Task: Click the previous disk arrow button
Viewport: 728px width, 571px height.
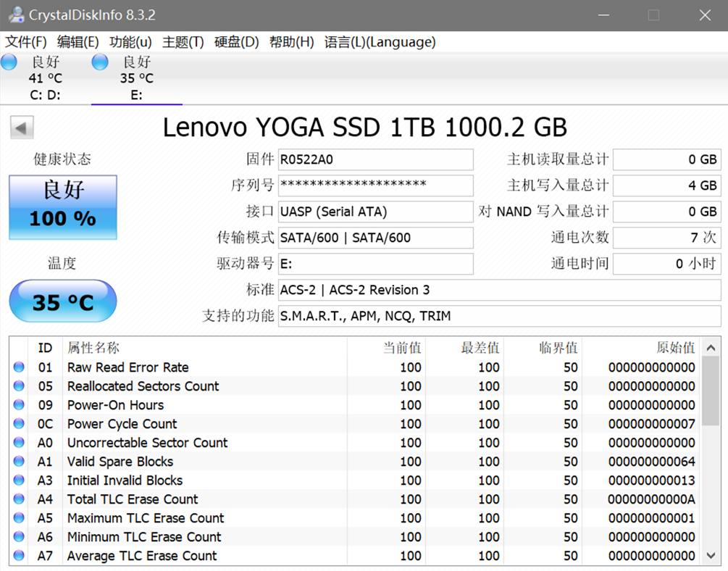Action: 22,128
